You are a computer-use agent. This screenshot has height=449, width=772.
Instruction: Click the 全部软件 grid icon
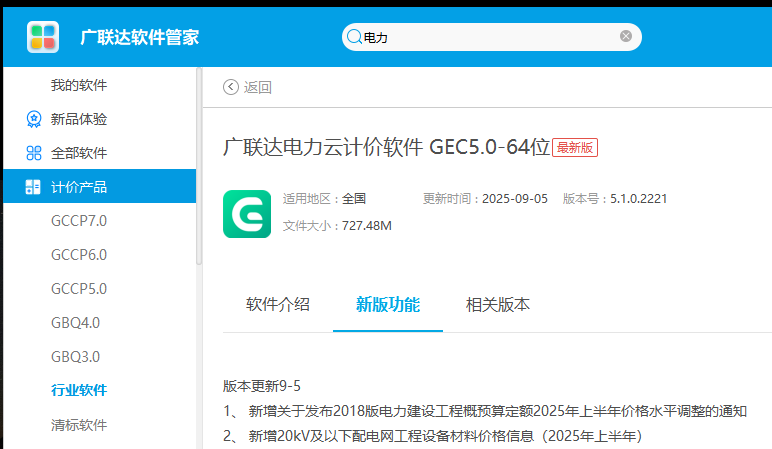pyautogui.click(x=33, y=153)
